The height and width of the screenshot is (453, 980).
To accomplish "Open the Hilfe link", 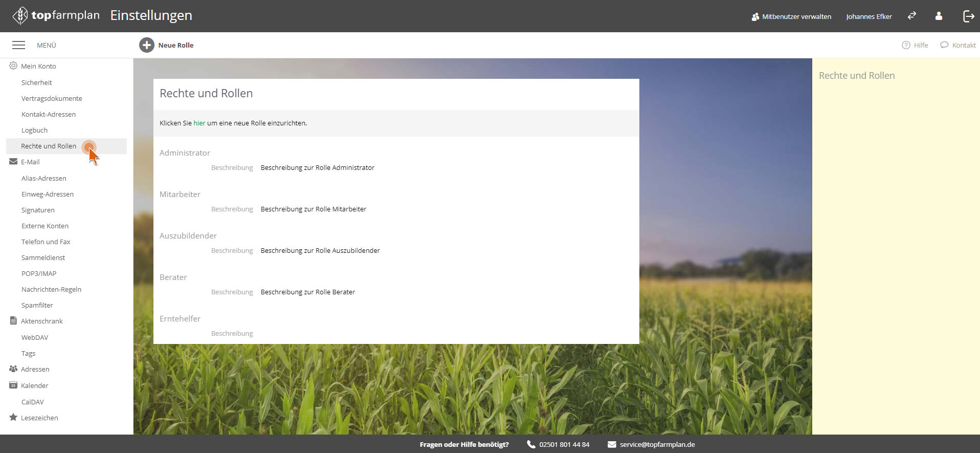I will point(921,45).
